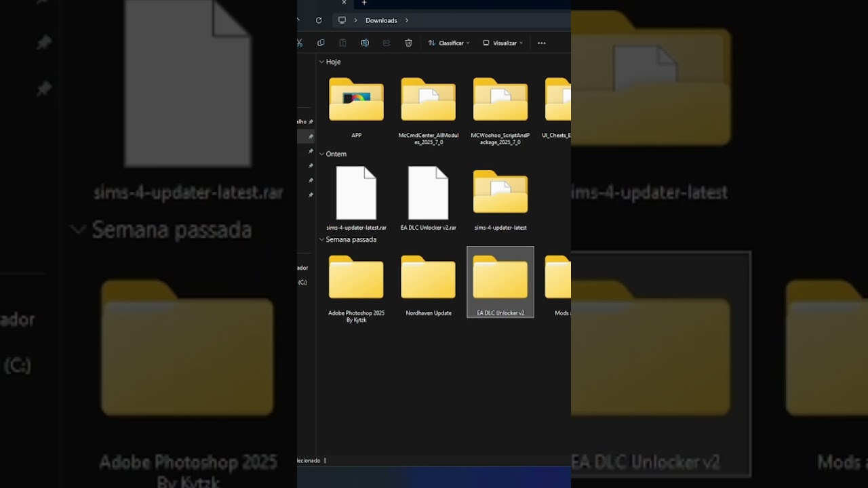This screenshot has height=488, width=868.
Task: Select the sims-4-updater-latest.rar file
Action: [x=356, y=198]
